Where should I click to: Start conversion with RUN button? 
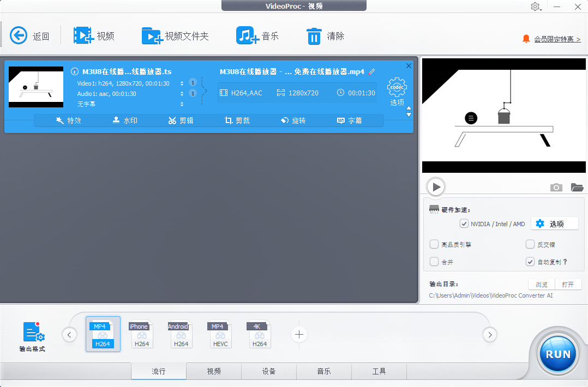[558, 354]
